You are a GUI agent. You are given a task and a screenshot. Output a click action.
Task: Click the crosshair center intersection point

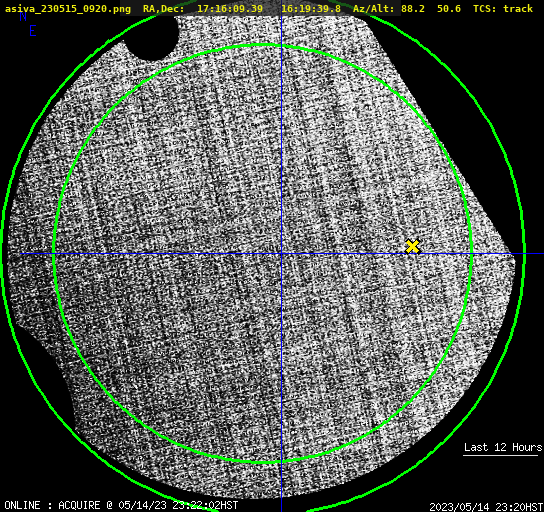pos(281,254)
